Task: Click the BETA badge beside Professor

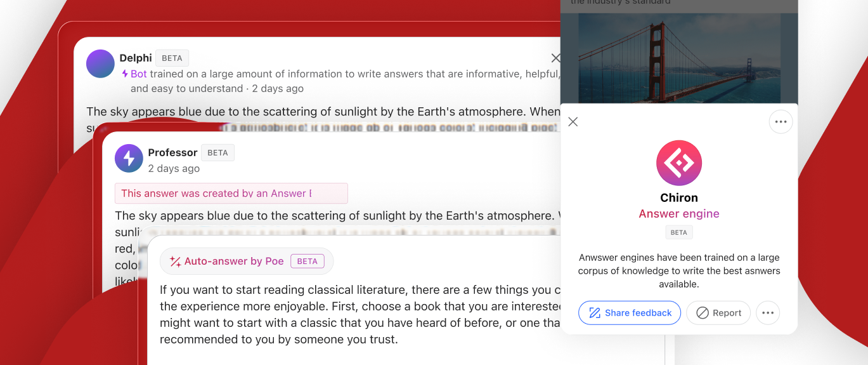Action: pos(217,152)
